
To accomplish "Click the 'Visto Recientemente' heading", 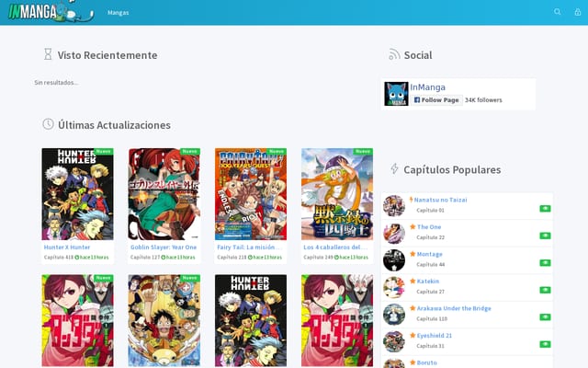I will click(x=107, y=55).
